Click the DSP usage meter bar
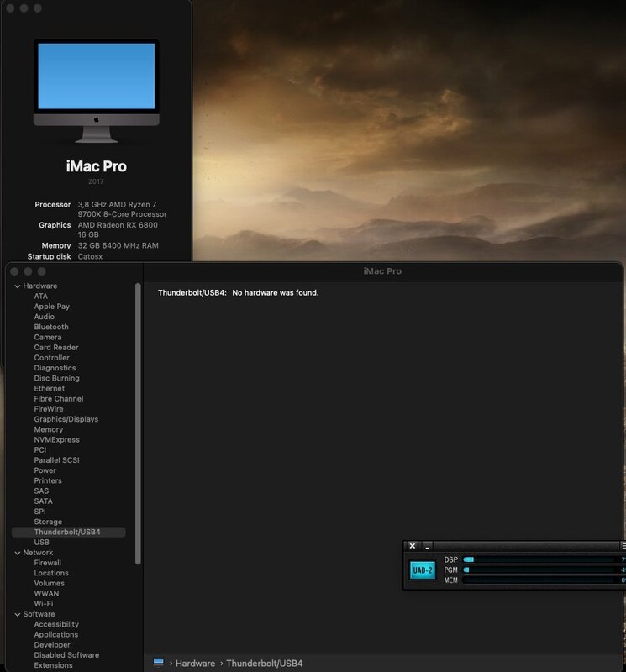The image size is (626, 672). (539, 559)
